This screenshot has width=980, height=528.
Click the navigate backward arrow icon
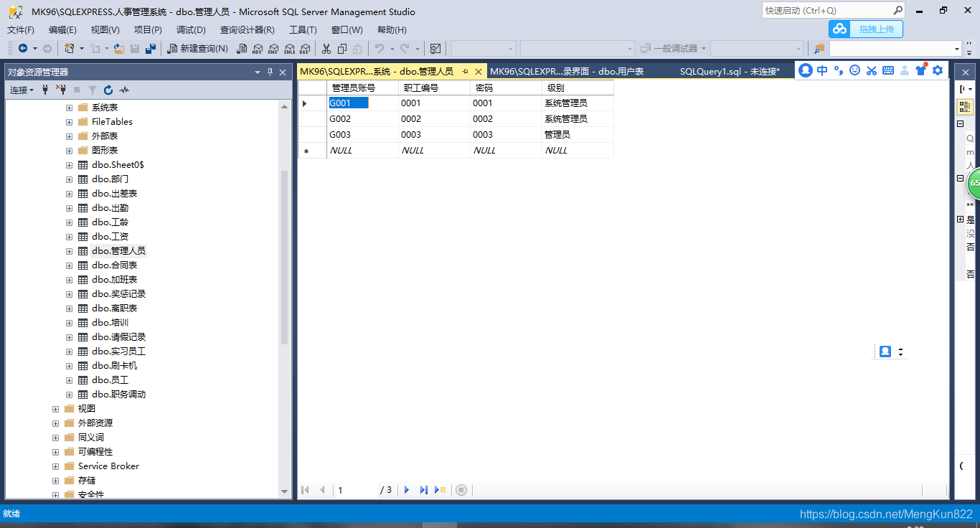(23, 48)
